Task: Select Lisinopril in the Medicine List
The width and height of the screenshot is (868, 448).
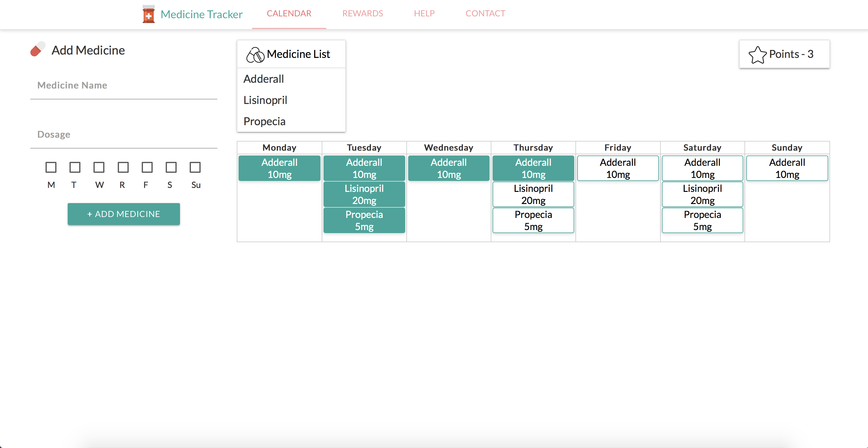Action: pos(265,100)
